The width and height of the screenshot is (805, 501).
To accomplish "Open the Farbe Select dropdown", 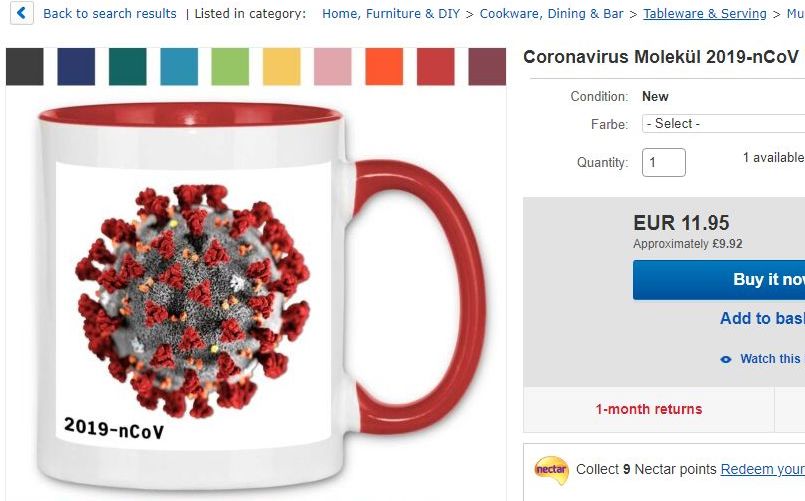I will (x=723, y=124).
